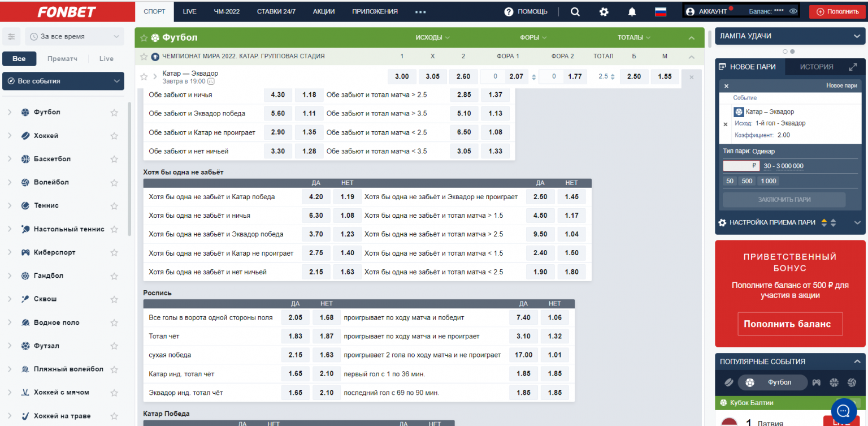The image size is (868, 426).
Task: Click the help question mark icon
Action: click(x=509, y=12)
